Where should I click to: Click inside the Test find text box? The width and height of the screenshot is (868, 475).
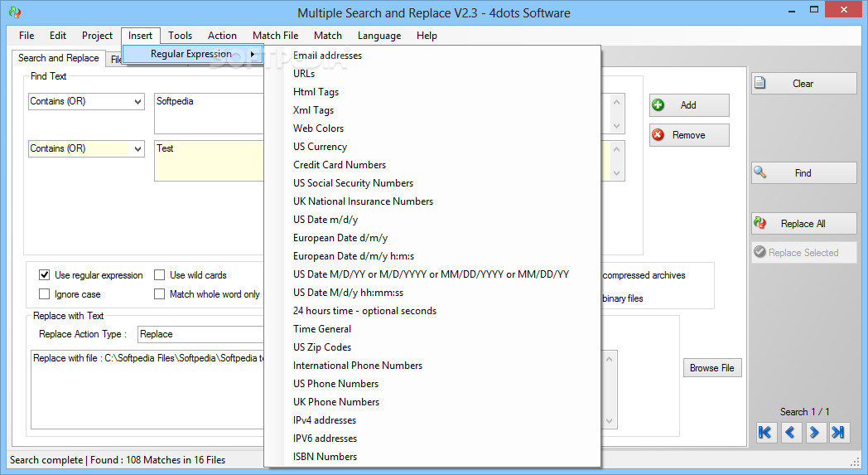tap(209, 161)
